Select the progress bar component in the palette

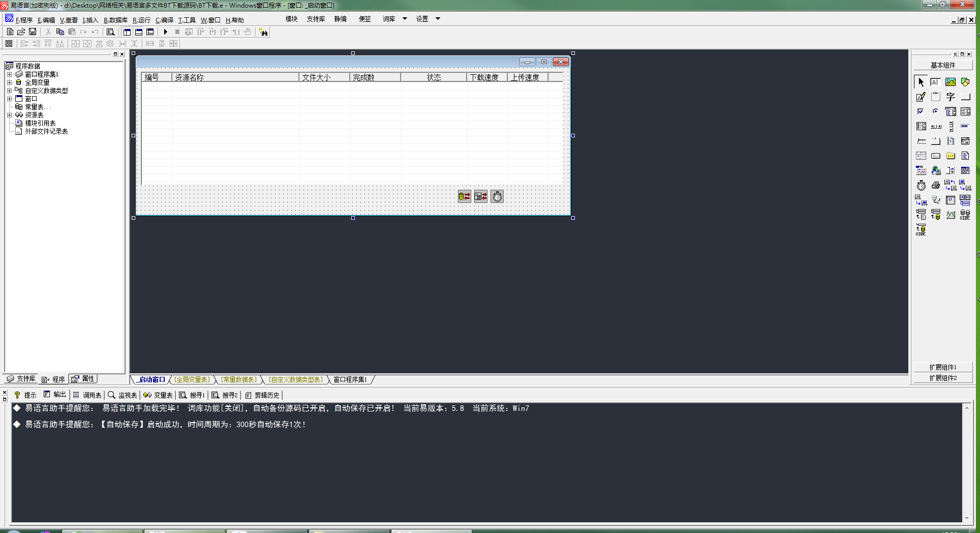(965, 126)
